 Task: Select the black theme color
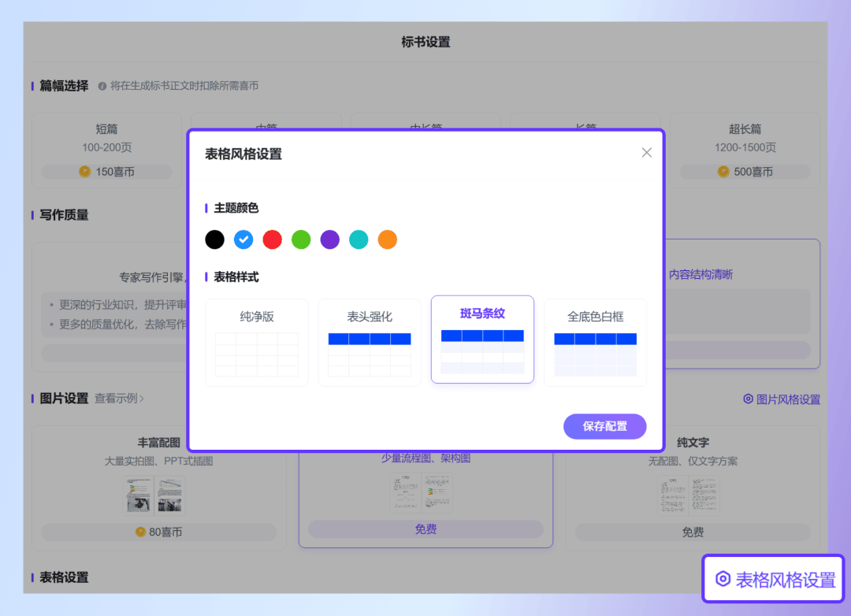coord(214,239)
